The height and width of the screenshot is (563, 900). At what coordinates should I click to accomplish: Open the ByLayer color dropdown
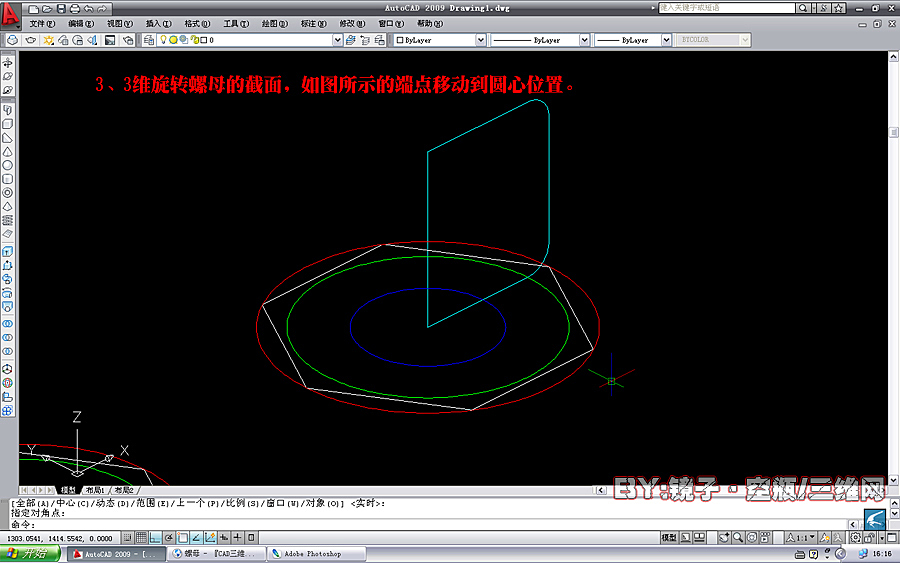click(x=481, y=40)
